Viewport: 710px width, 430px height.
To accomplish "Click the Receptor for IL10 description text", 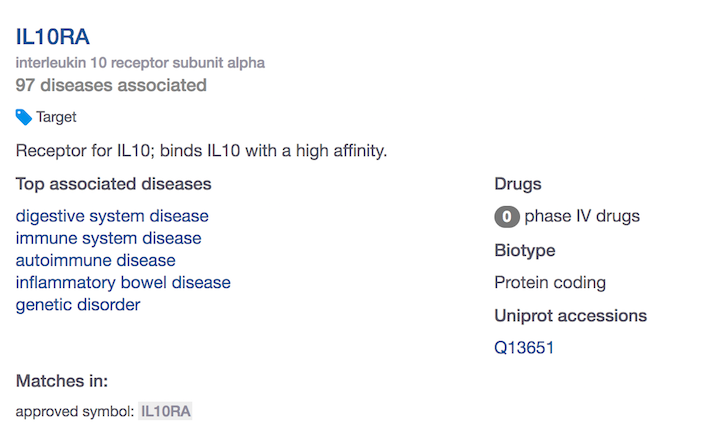I will click(x=201, y=150).
